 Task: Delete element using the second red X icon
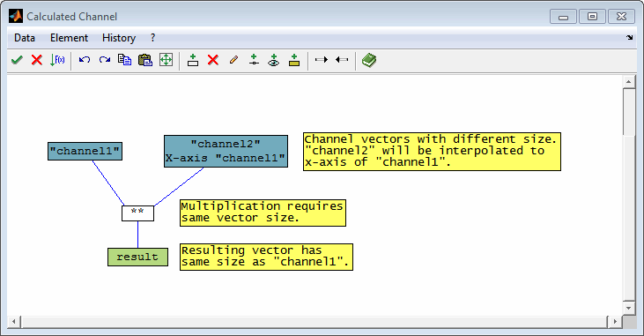point(212,60)
